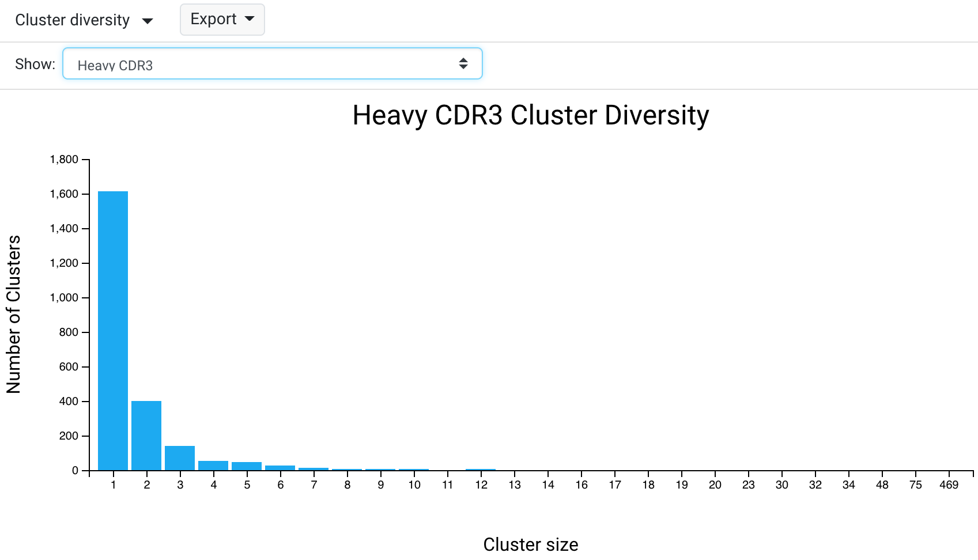978x560 pixels.
Task: Click the bar for cluster size 2
Action: (x=146, y=436)
